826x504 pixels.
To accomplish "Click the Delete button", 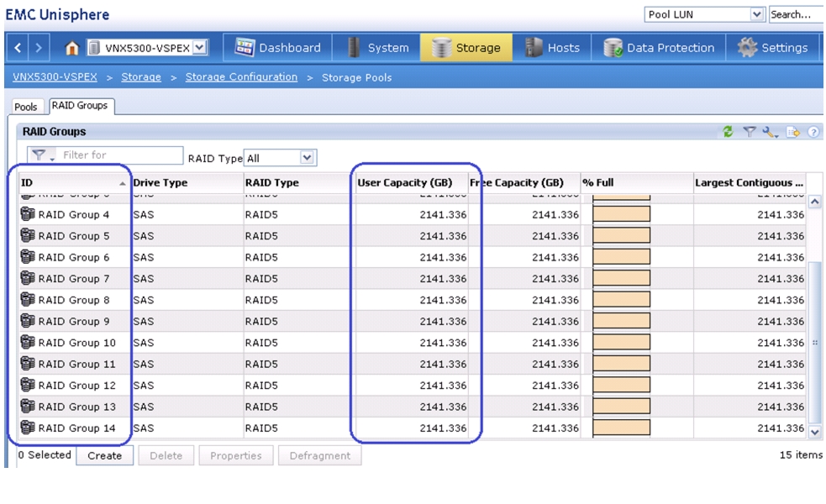I will click(166, 455).
